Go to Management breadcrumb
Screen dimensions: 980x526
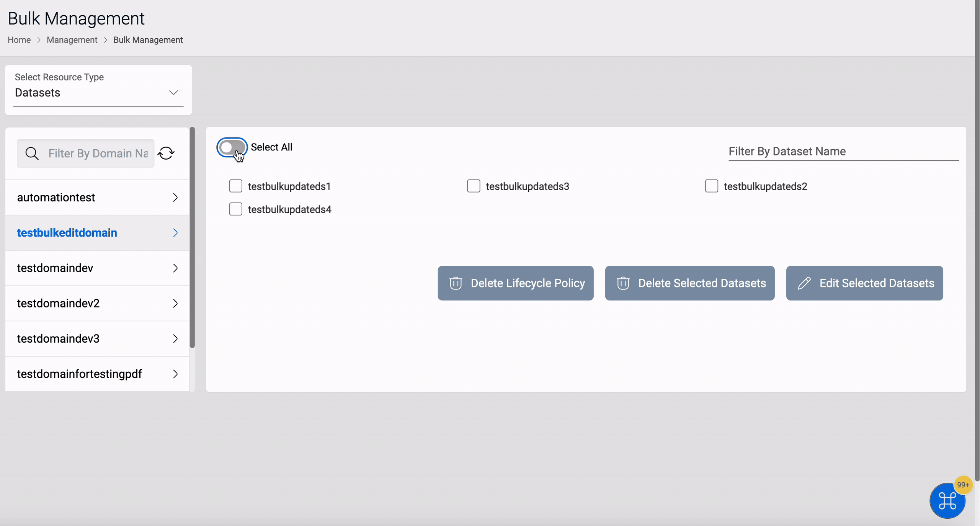tap(72, 40)
